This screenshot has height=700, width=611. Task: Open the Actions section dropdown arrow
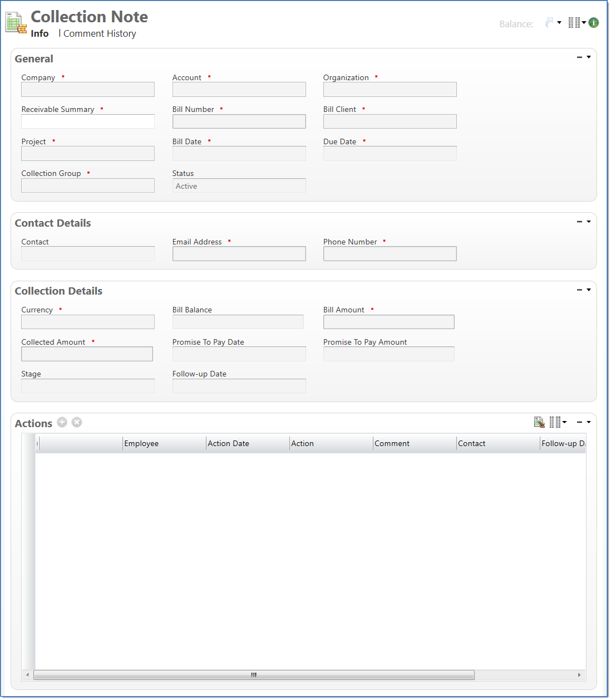coord(589,423)
